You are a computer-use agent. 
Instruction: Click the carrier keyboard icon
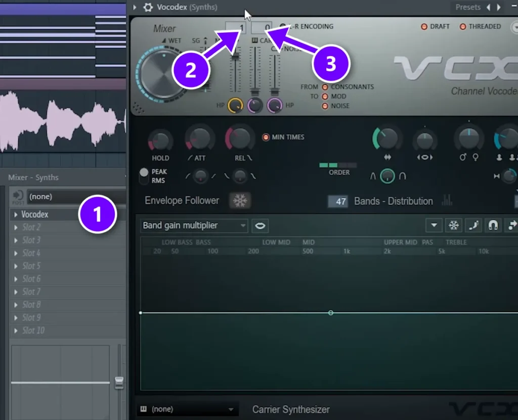(143, 409)
